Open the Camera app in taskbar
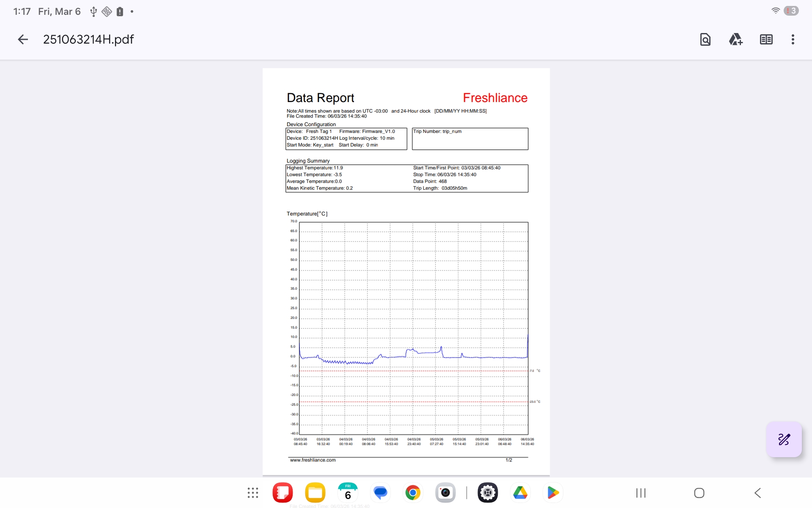Image resolution: width=812 pixels, height=508 pixels. coord(445,493)
